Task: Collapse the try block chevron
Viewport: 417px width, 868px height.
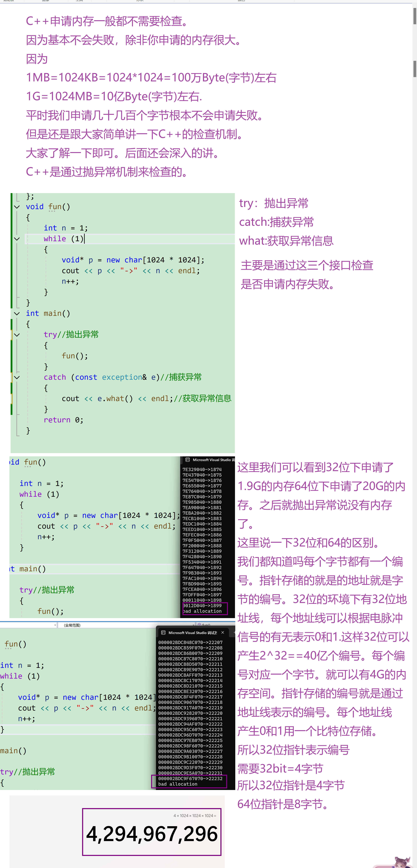Action: pos(17,335)
